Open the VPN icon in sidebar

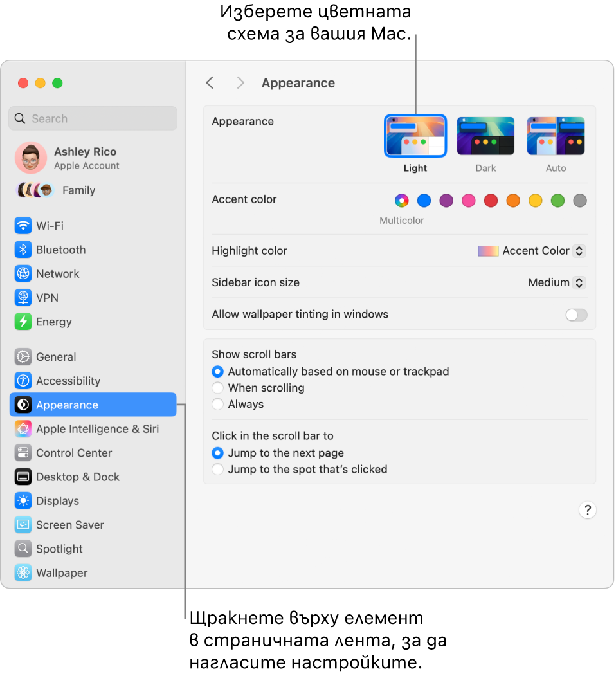pos(23,297)
